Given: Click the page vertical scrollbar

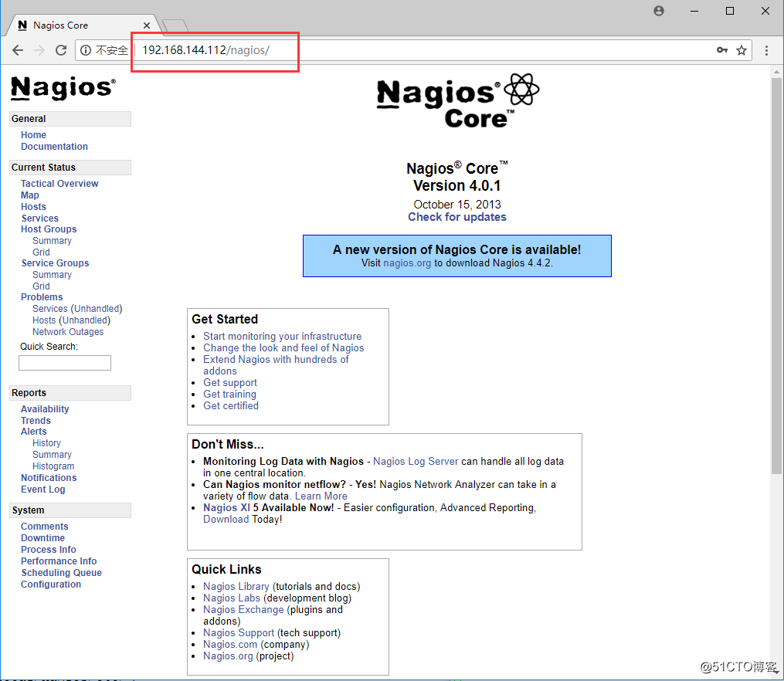Looking at the screenshot, I should coord(776,275).
